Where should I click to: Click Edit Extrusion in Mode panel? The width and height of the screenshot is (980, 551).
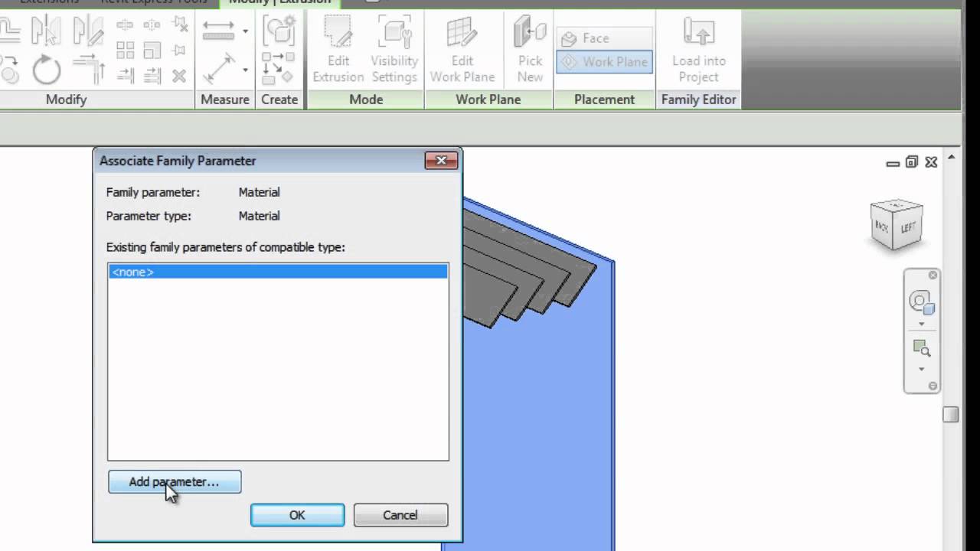click(338, 50)
